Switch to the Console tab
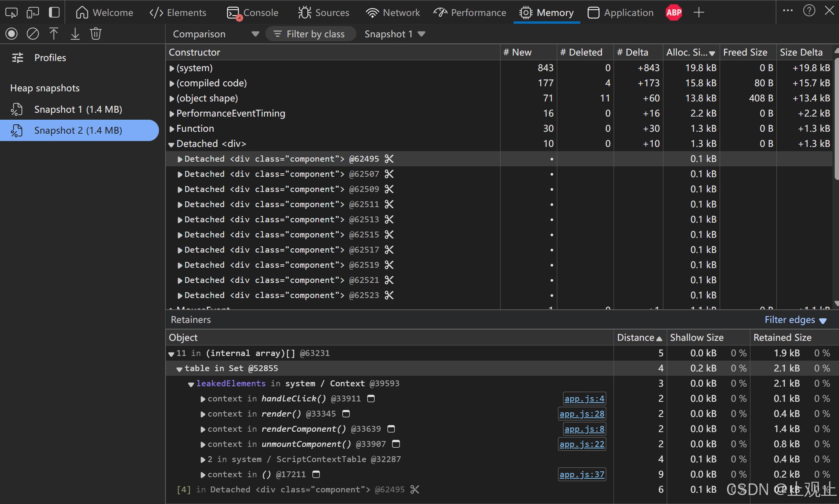 click(253, 13)
